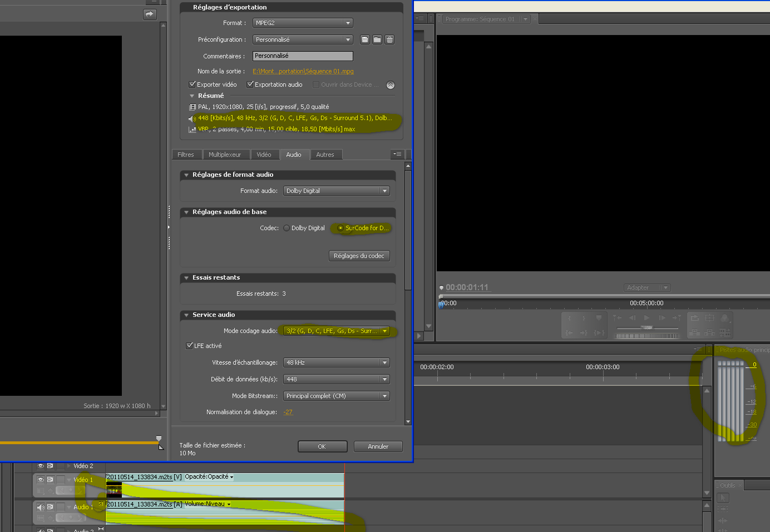
Task: Click set out point icon in Programme monitor
Action: click(584, 318)
